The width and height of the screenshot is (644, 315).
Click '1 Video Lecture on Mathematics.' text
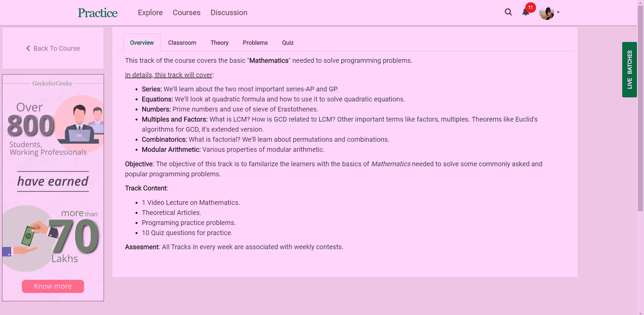point(191,203)
